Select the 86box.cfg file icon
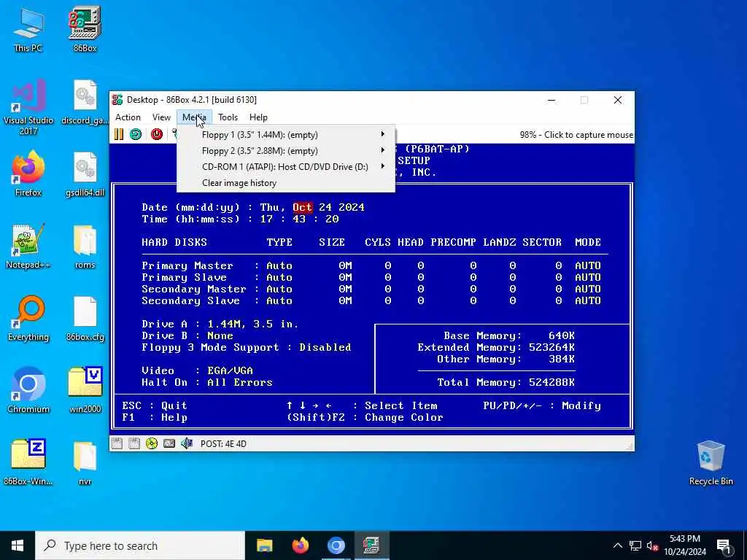The image size is (747, 560). [85, 319]
